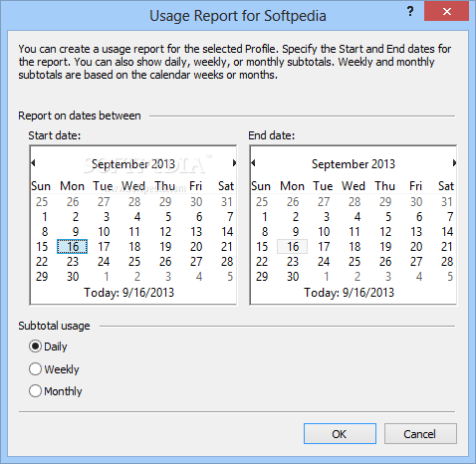Choose the highlighted 16 in Start date calendar
The height and width of the screenshot is (464, 476).
coord(73,247)
